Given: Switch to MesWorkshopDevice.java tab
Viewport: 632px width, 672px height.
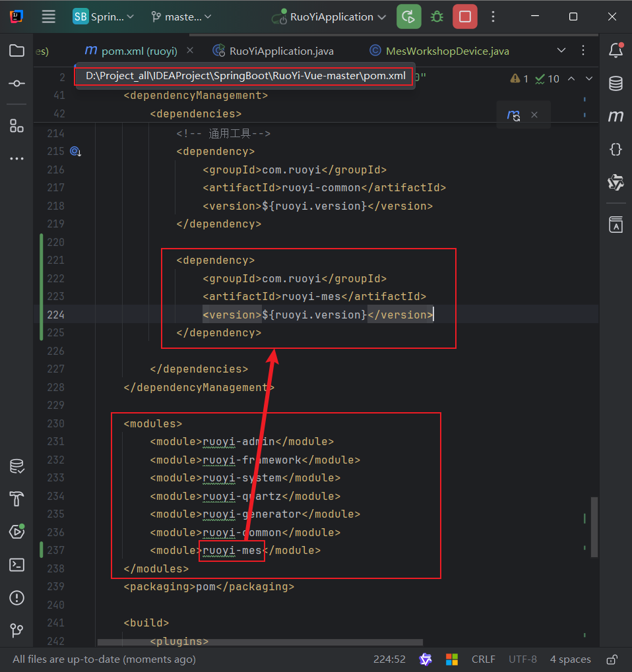Looking at the screenshot, I should [x=439, y=51].
